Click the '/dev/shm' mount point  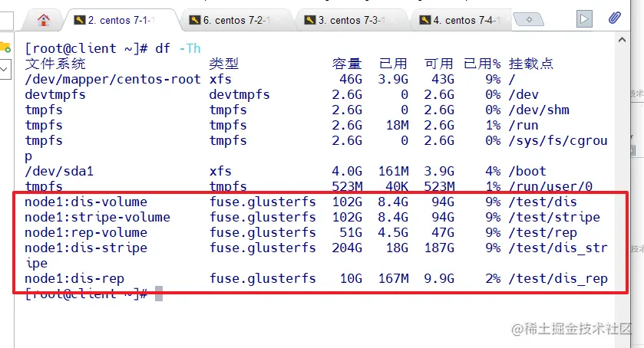(539, 110)
